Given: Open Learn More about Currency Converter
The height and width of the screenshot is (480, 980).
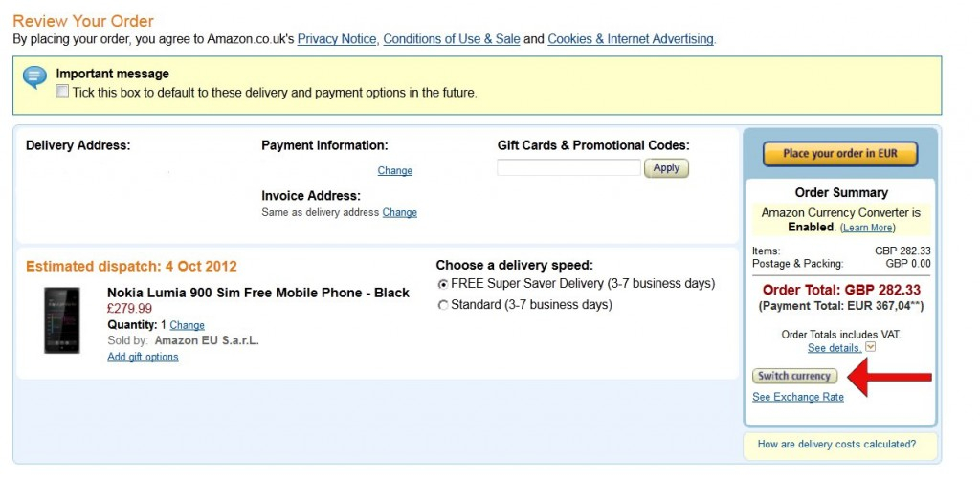Looking at the screenshot, I should click(867, 228).
